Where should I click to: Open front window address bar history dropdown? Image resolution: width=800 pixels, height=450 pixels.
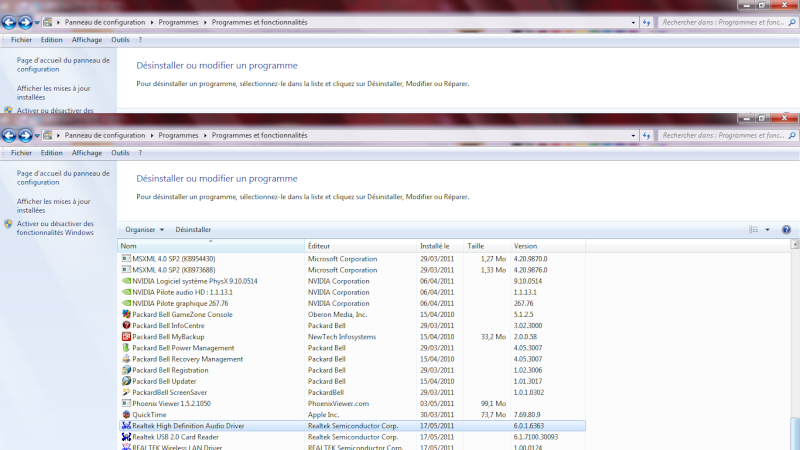(x=633, y=136)
